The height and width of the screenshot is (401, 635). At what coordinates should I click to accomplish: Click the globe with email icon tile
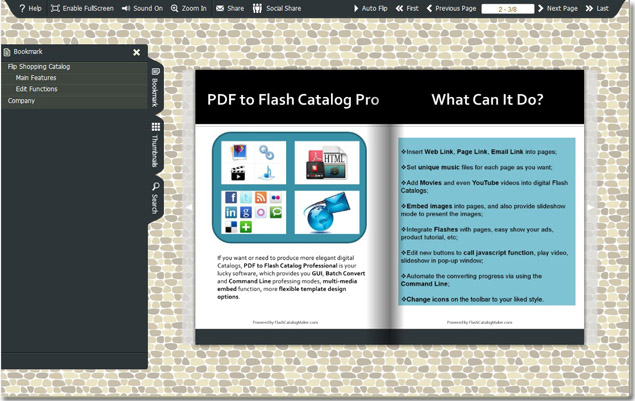327,212
